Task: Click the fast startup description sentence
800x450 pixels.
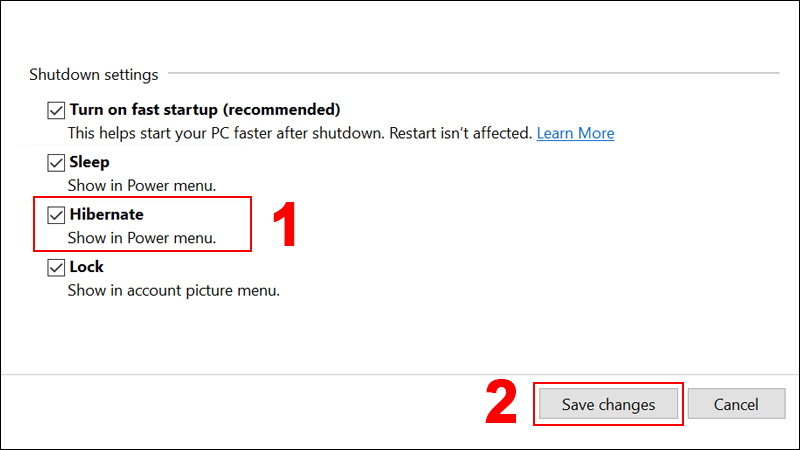Action: [298, 133]
